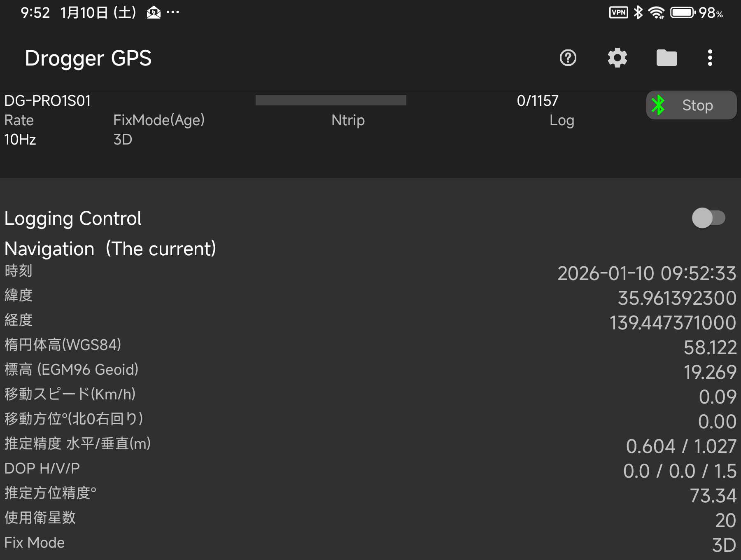Select the Ntrip status label
Image resolution: width=741 pixels, height=560 pixels.
tap(348, 120)
